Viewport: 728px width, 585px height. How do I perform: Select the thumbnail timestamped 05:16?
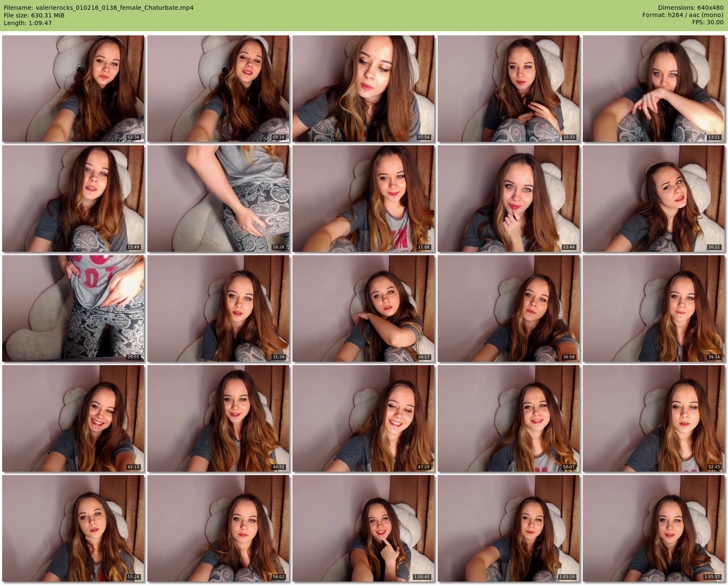(x=218, y=89)
